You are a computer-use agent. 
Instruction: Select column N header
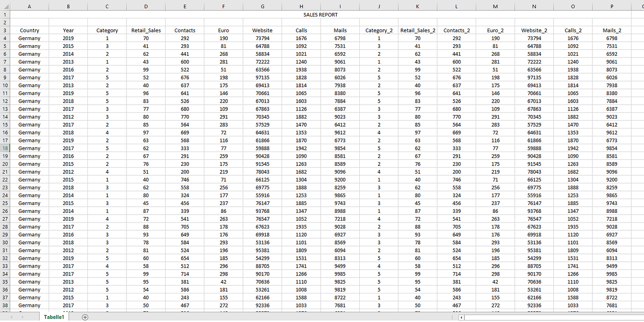point(534,7)
